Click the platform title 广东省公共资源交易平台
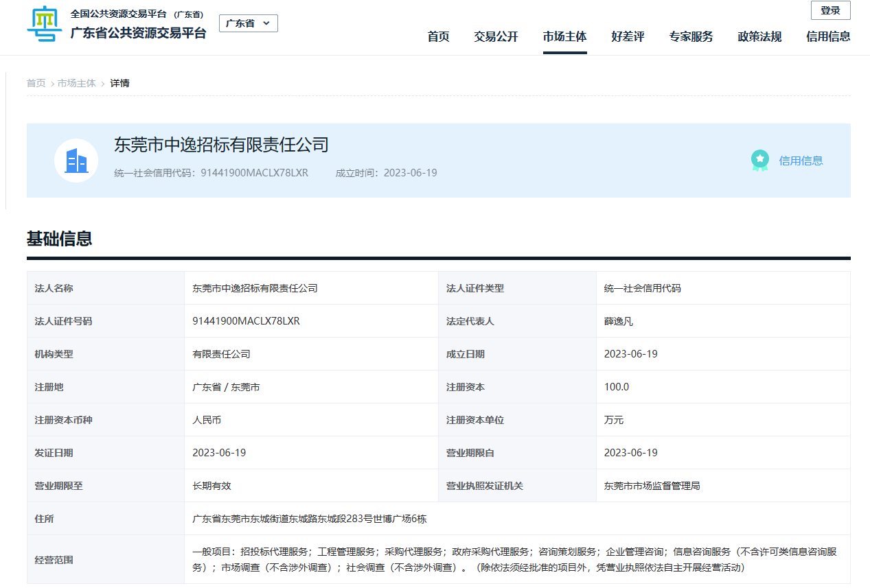Image resolution: width=870 pixels, height=588 pixels. (x=138, y=33)
